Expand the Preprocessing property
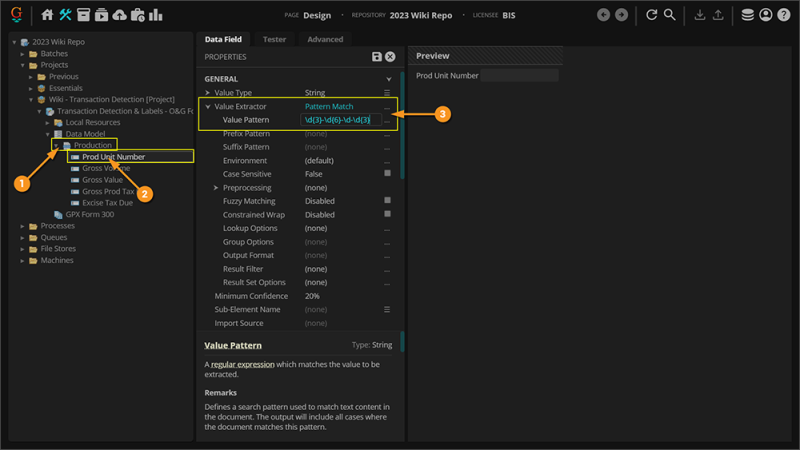Image resolution: width=800 pixels, height=450 pixels. tap(216, 188)
